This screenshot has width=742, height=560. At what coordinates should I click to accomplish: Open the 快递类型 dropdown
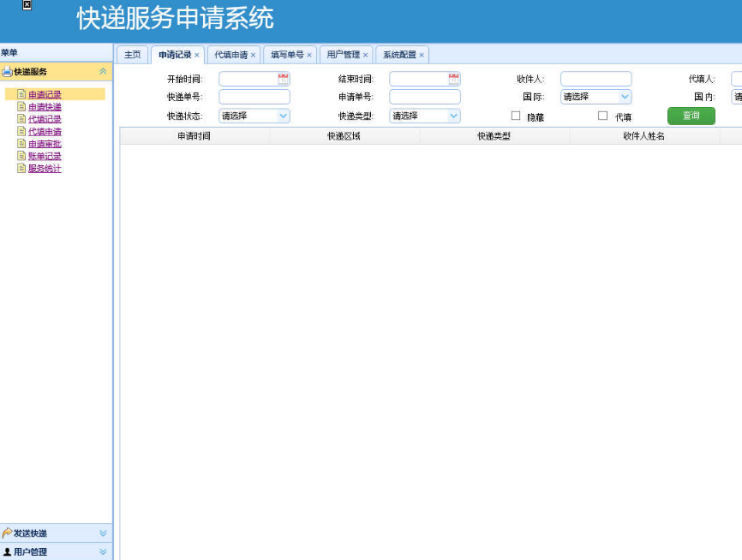click(x=425, y=116)
